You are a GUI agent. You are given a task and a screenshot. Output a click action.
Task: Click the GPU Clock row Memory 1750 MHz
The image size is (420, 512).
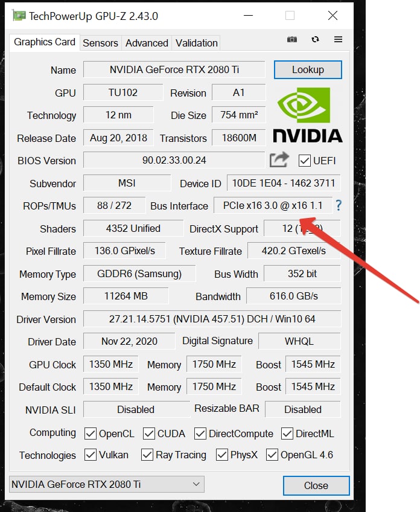point(214,364)
